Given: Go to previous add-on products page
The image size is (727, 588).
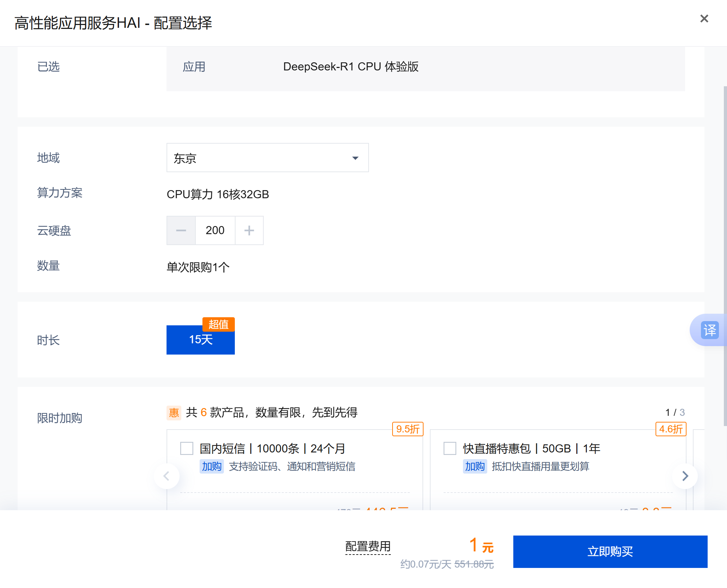Looking at the screenshot, I should 167,476.
